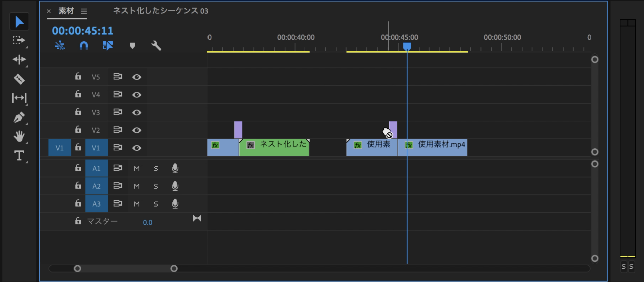Select the Hand tool
644x282 pixels.
tap(19, 137)
